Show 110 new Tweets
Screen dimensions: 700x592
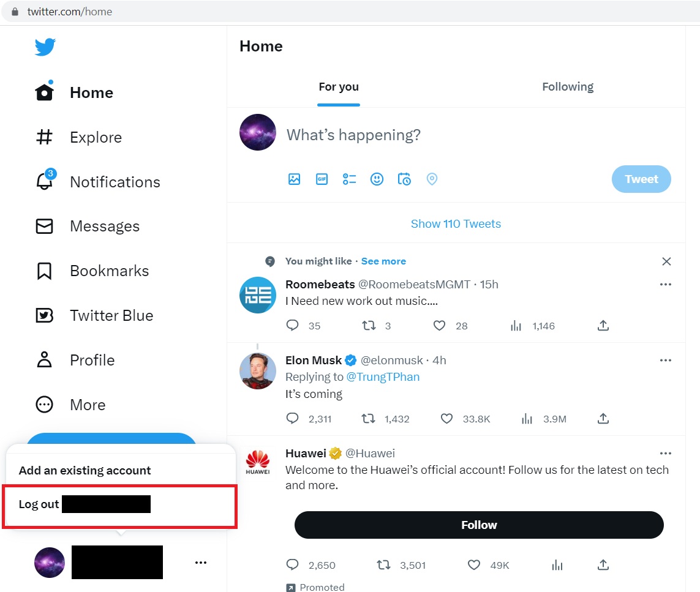pos(456,223)
